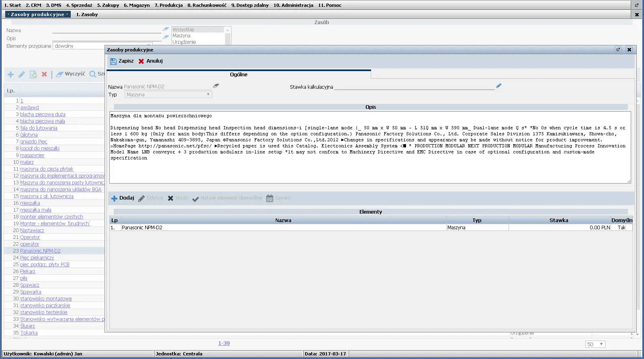Click the eraser icon next to Nazwa field
Screen dimensions: 644x359
216,86
